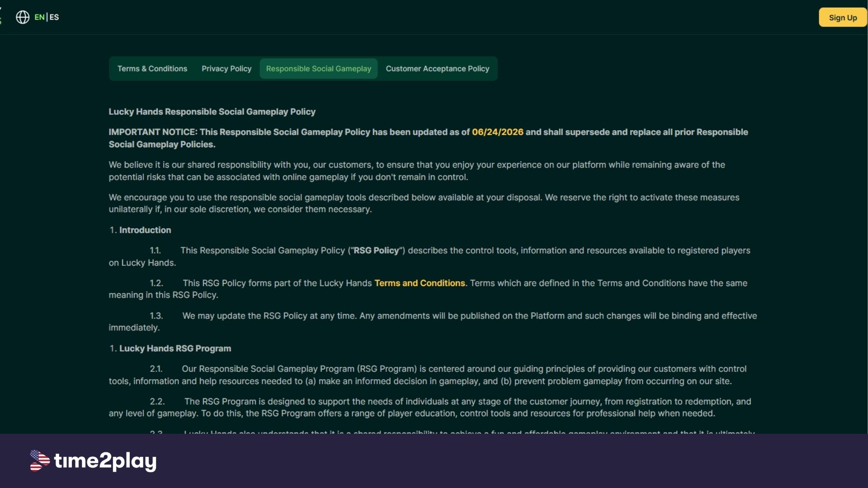Click clause number 2.1.
868x488 pixels.
click(x=156, y=369)
